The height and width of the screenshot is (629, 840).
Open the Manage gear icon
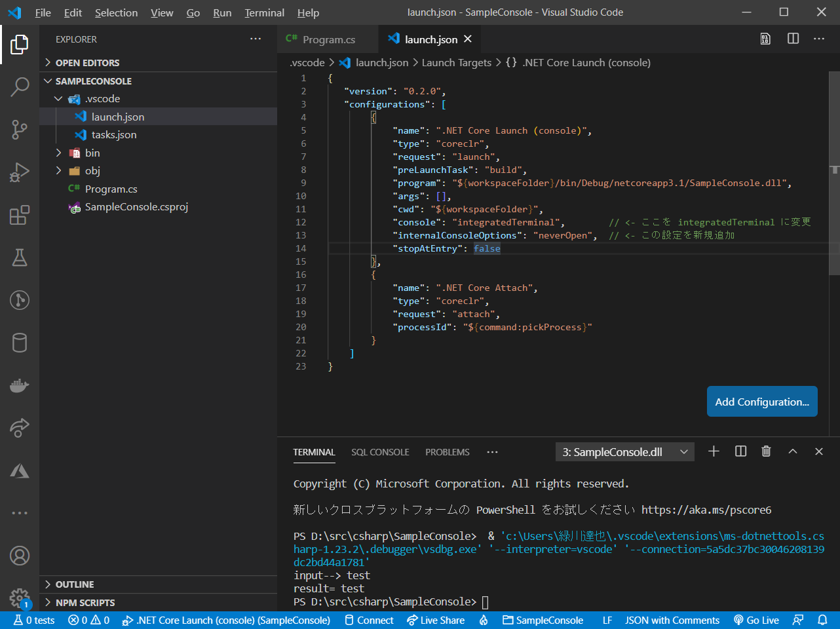click(20, 598)
